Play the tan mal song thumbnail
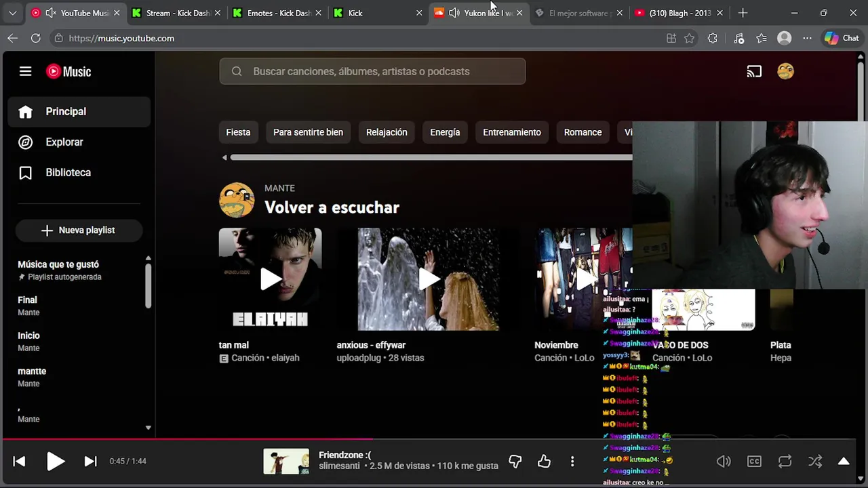 tap(270, 279)
